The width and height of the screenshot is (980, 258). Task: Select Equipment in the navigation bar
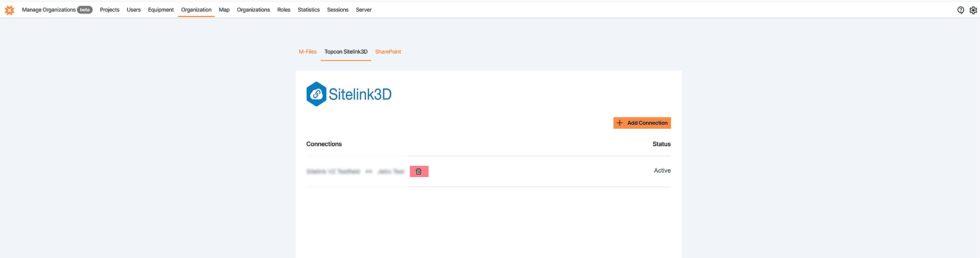[x=161, y=10]
